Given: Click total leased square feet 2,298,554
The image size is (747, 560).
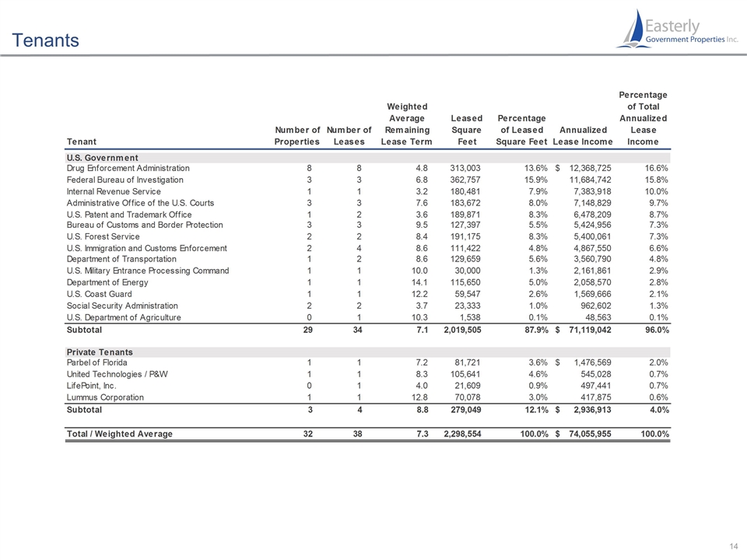Looking at the screenshot, I should click(x=462, y=434).
